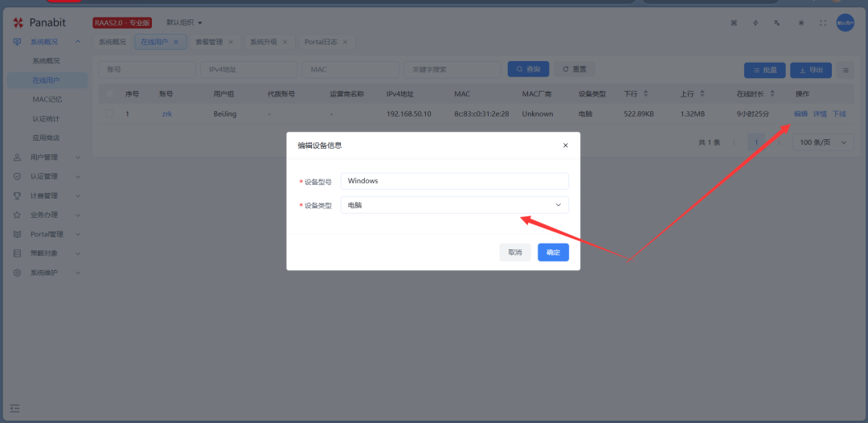Toggle the light/dark theme sun icon

800,23
